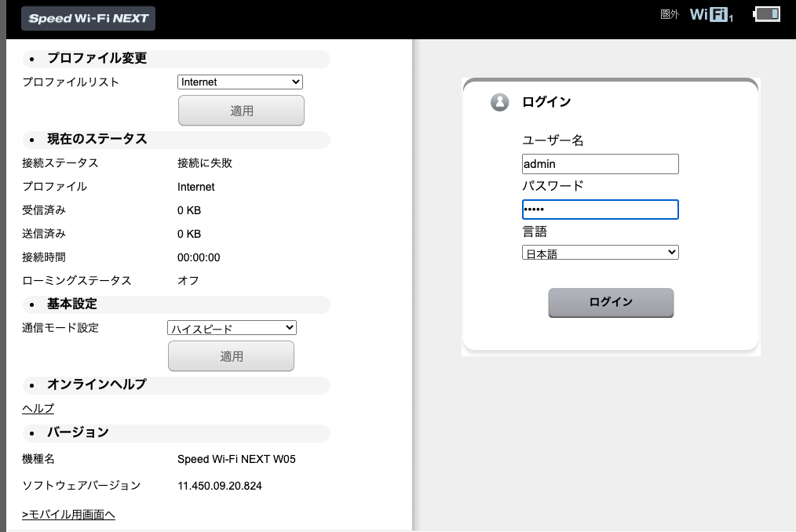Select the 受信済み 0 KB value

pyautogui.click(x=189, y=210)
